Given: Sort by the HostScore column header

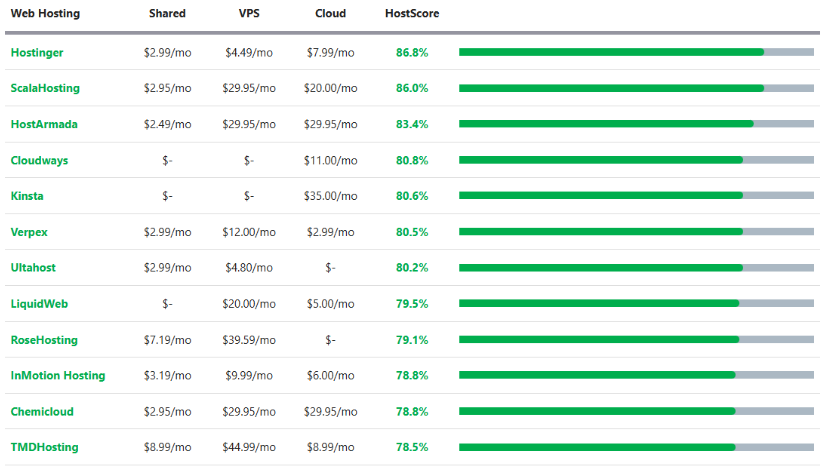Looking at the screenshot, I should point(412,14).
